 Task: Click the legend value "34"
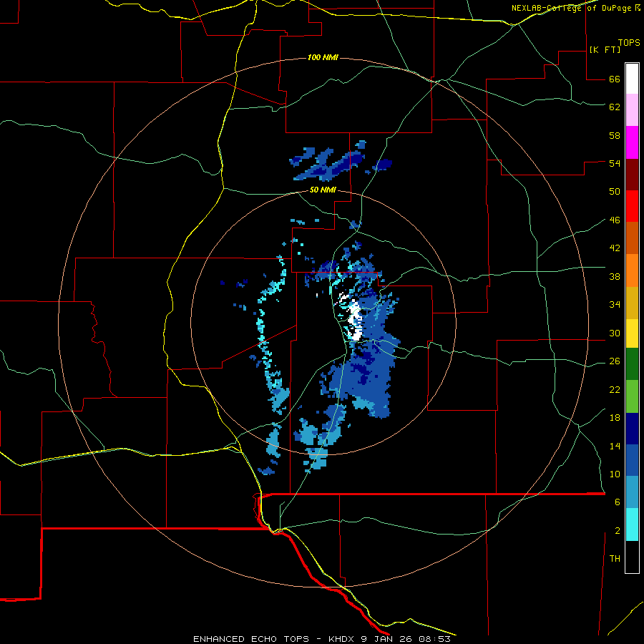[615, 304]
